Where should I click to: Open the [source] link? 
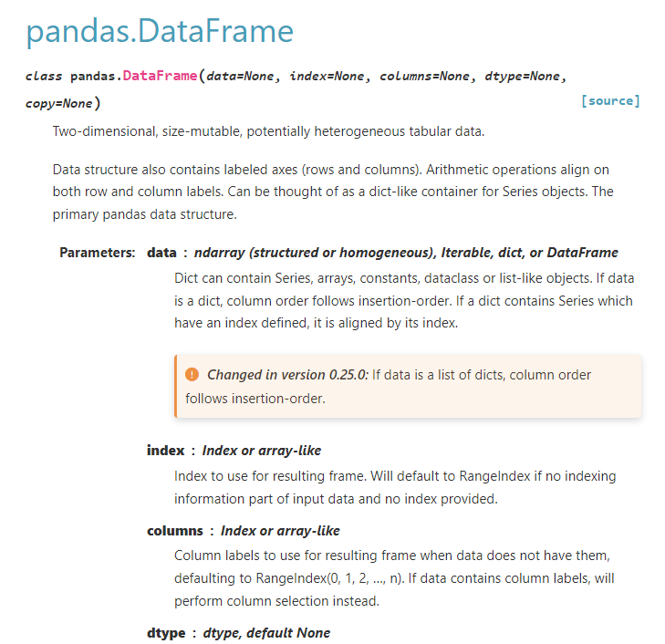[x=610, y=100]
